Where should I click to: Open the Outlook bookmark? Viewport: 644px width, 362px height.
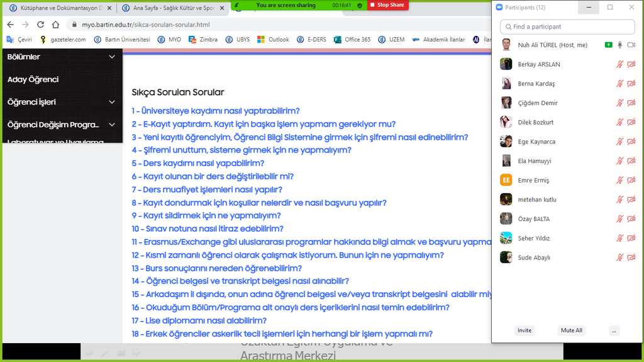pos(273,40)
